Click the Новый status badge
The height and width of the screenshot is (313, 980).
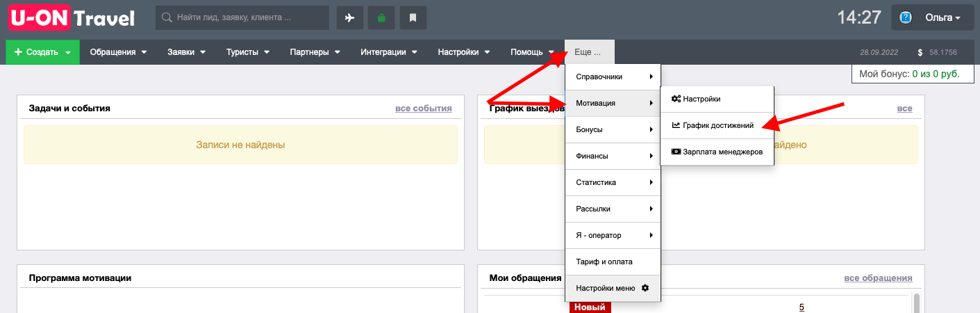click(590, 307)
